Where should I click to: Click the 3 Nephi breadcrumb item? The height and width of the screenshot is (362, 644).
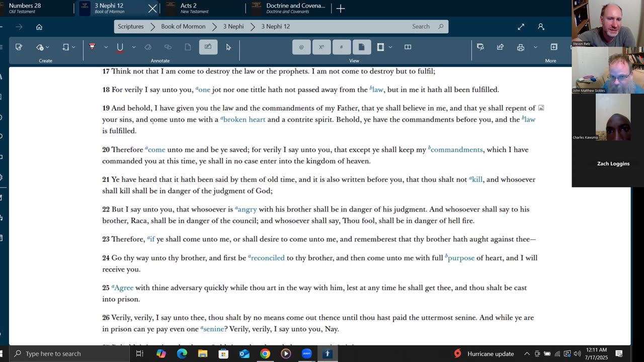[x=233, y=26]
